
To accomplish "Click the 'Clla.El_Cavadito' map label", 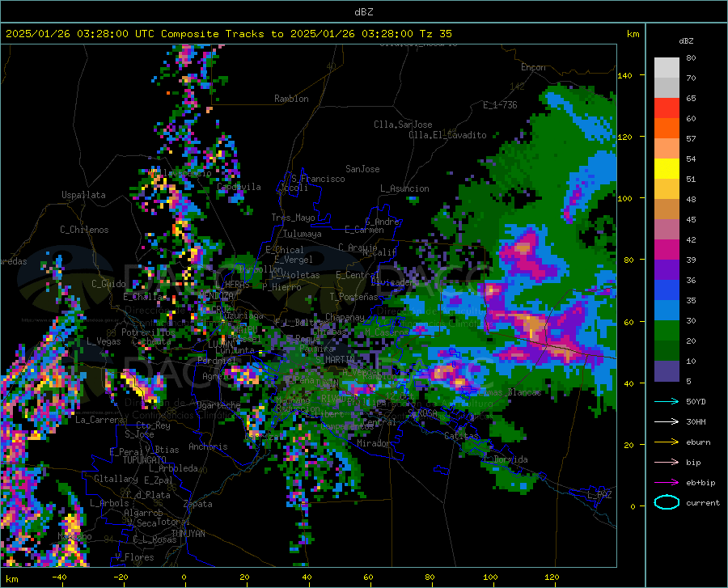I will [447, 135].
